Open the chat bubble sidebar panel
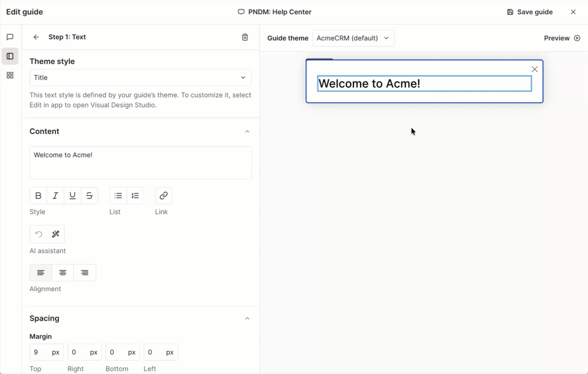588x374 pixels. [x=10, y=37]
